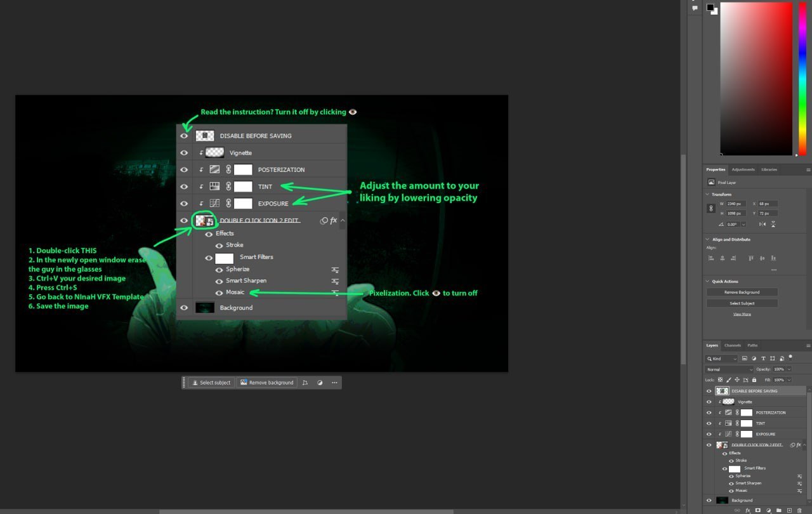Select the Properties tab
The image size is (812, 514).
716,169
